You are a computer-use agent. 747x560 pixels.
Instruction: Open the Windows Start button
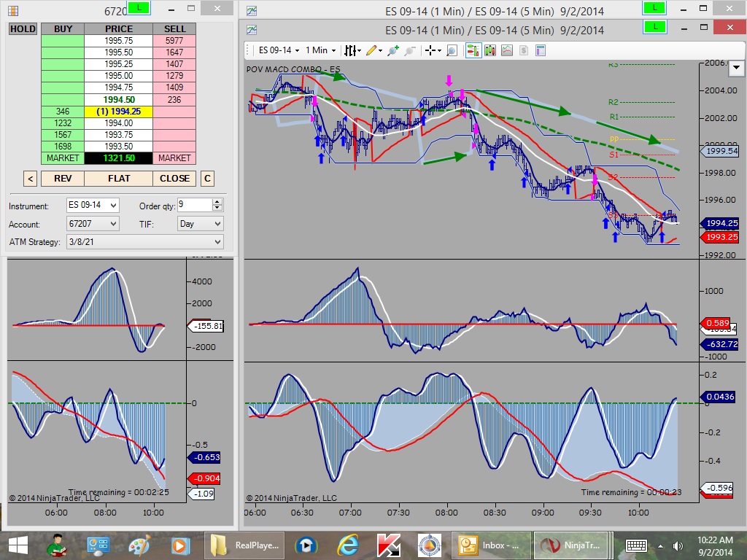(18, 545)
